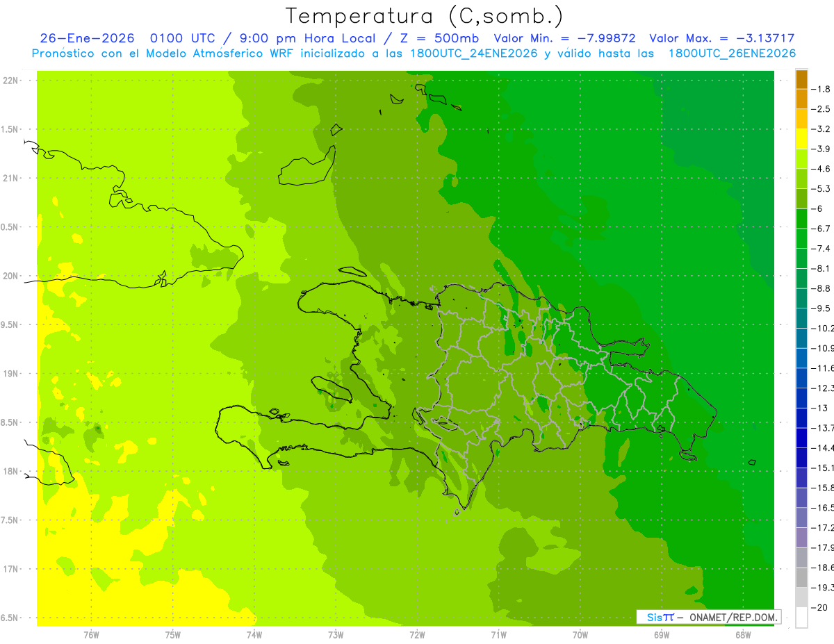Click the "21N" latitude axis label
The image size is (834, 644).
[11, 179]
